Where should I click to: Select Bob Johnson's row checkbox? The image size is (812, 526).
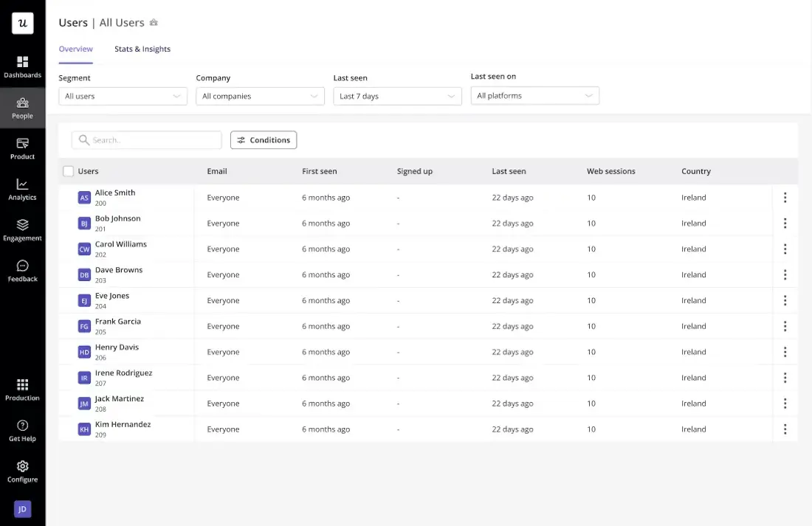coord(68,223)
